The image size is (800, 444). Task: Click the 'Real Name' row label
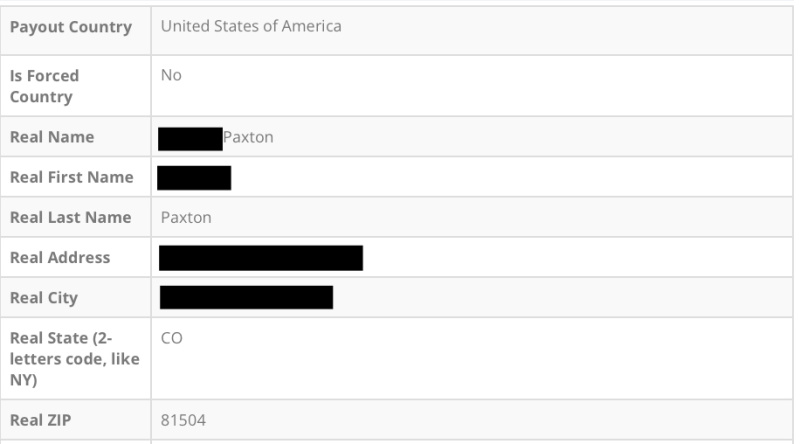pos(52,137)
